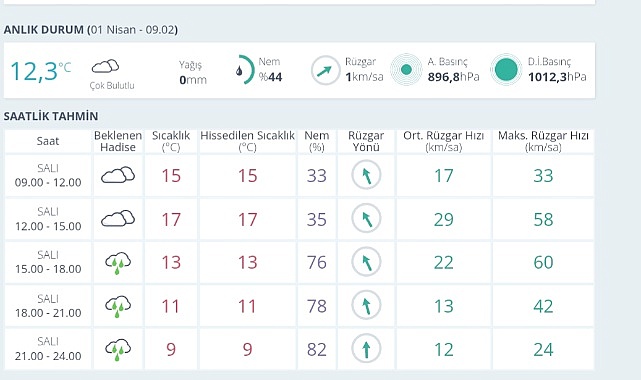Image resolution: width=641 pixels, height=380 pixels.
Task: Click maximum wind speed value 24
Action: pyautogui.click(x=543, y=349)
